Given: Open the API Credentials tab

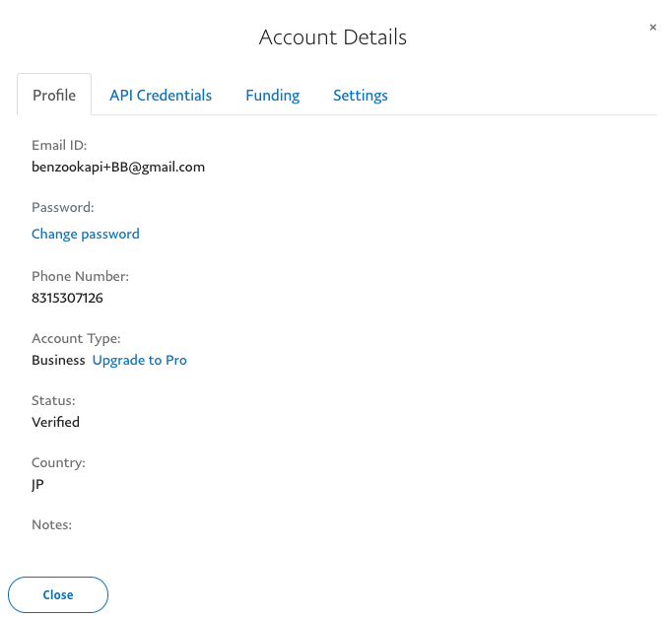Looking at the screenshot, I should [x=161, y=96].
